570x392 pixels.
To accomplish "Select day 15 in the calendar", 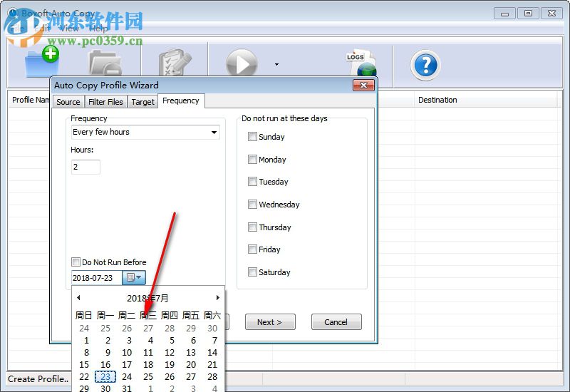I will [84, 365].
